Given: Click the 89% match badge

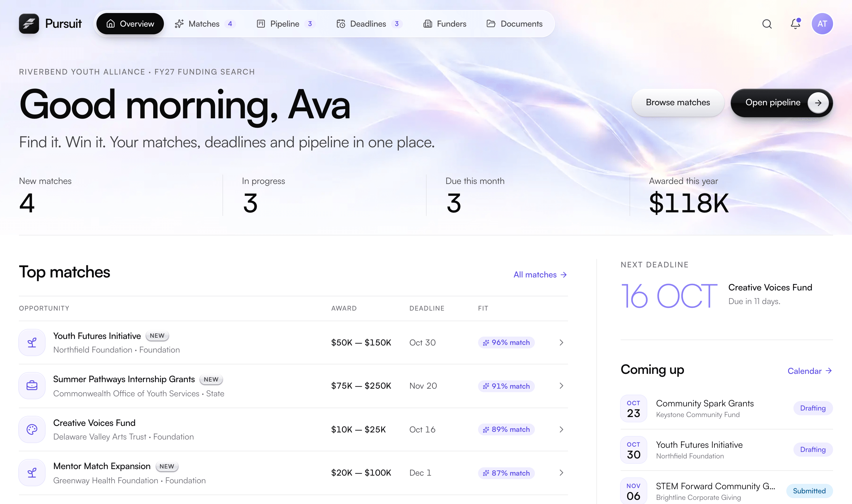Looking at the screenshot, I should pos(506,429).
